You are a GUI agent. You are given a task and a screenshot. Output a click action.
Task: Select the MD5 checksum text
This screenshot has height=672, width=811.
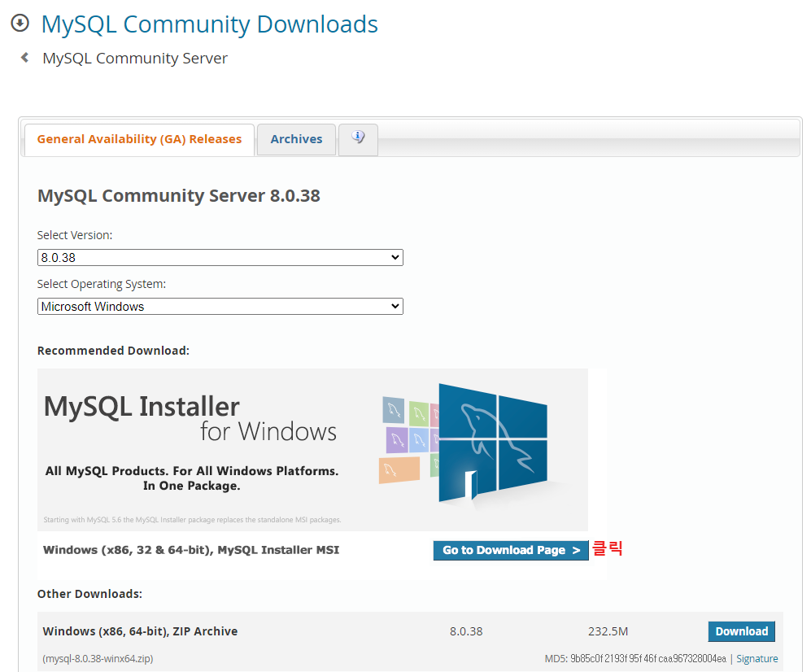pyautogui.click(x=635, y=658)
